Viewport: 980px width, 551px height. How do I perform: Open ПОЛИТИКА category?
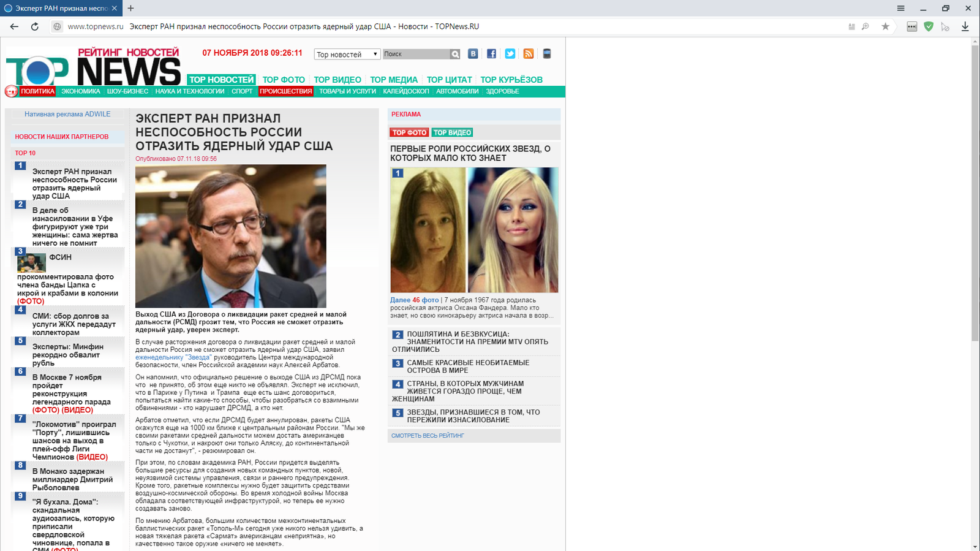point(37,91)
